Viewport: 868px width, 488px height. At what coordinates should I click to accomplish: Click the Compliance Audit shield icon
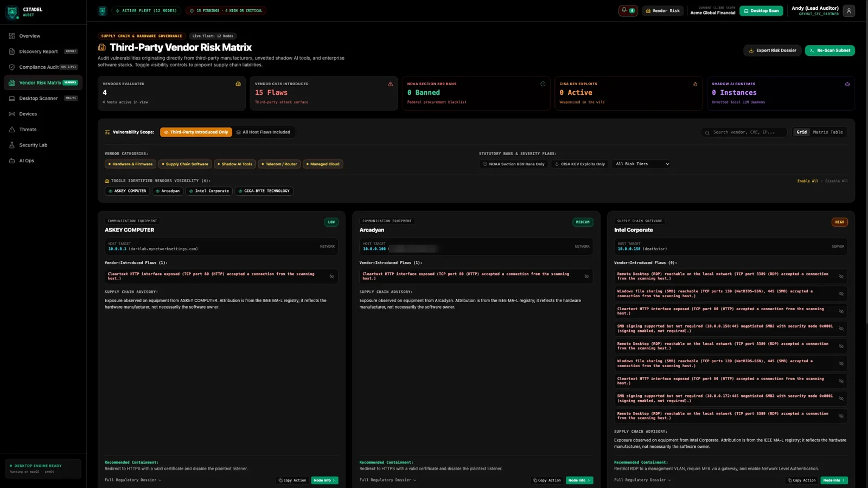tap(12, 67)
